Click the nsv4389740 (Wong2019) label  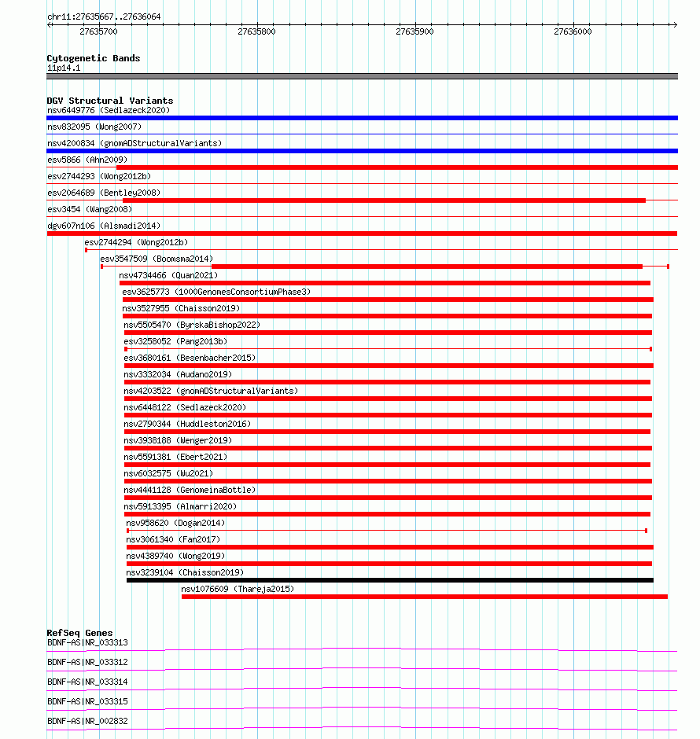175,556
